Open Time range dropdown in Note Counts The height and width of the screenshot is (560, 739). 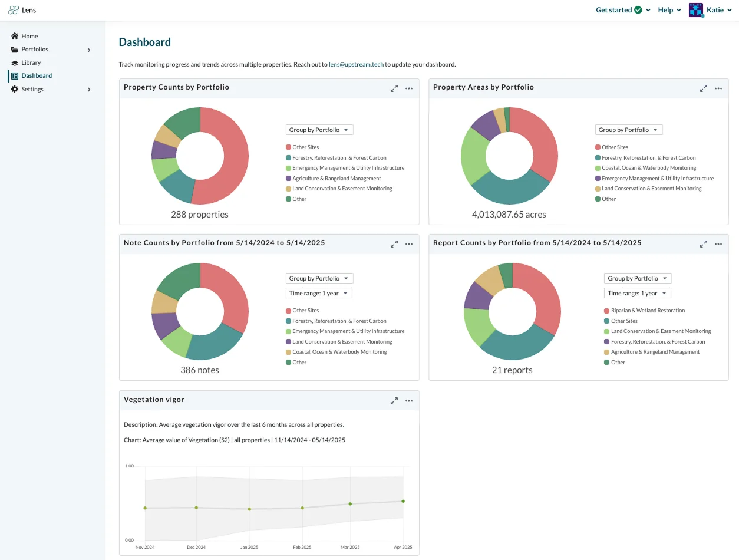319,293
